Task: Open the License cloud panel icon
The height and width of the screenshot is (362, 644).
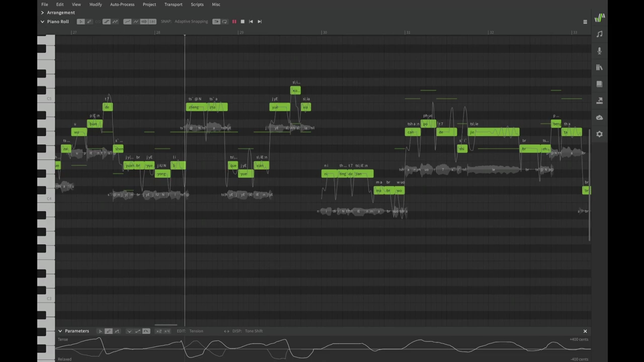Action: [x=599, y=117]
